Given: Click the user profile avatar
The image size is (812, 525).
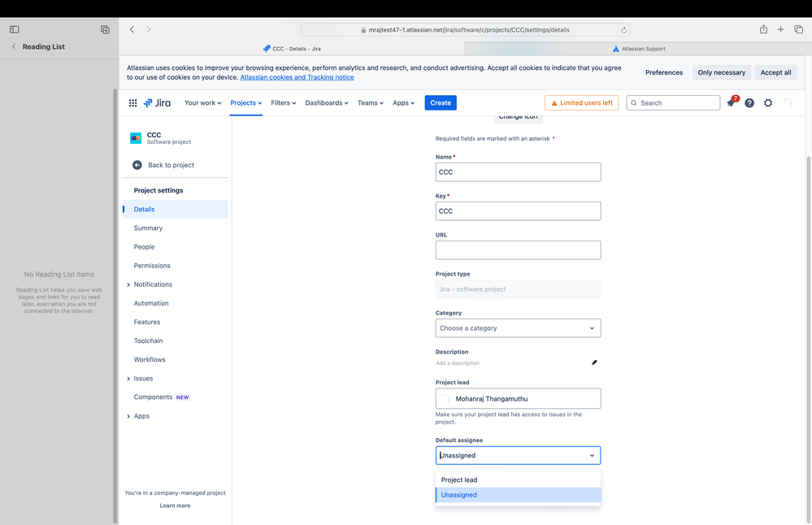Looking at the screenshot, I should (x=788, y=103).
